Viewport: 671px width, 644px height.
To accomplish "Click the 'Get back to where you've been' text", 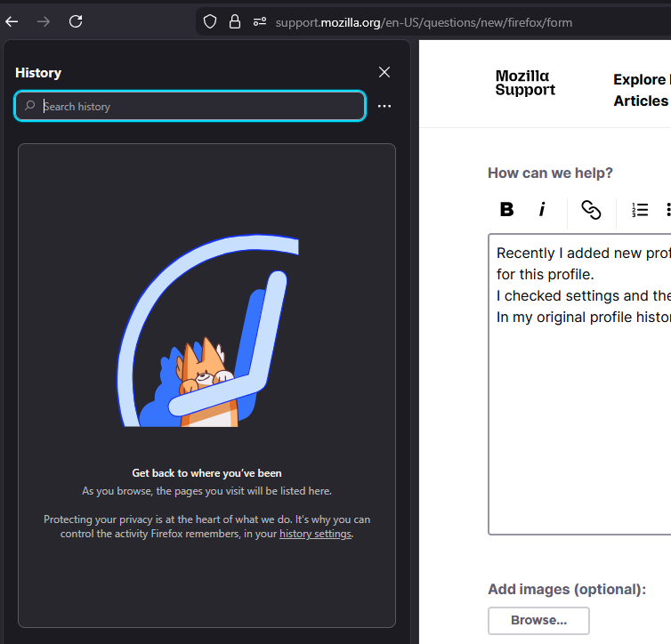I will coord(206,473).
